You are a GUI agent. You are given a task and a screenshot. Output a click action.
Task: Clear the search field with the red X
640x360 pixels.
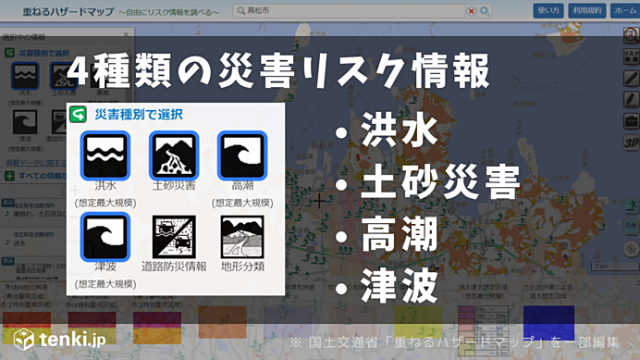471,11
